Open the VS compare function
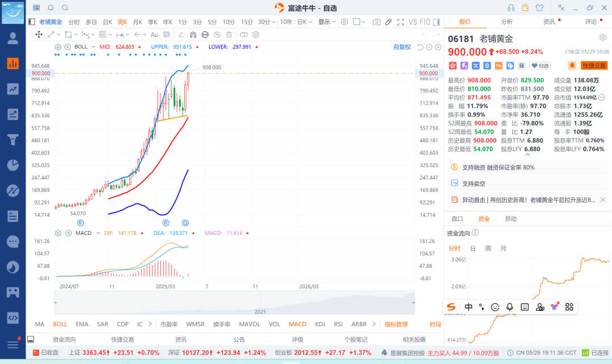Viewport: 612px width, 364px height. tap(413, 22)
